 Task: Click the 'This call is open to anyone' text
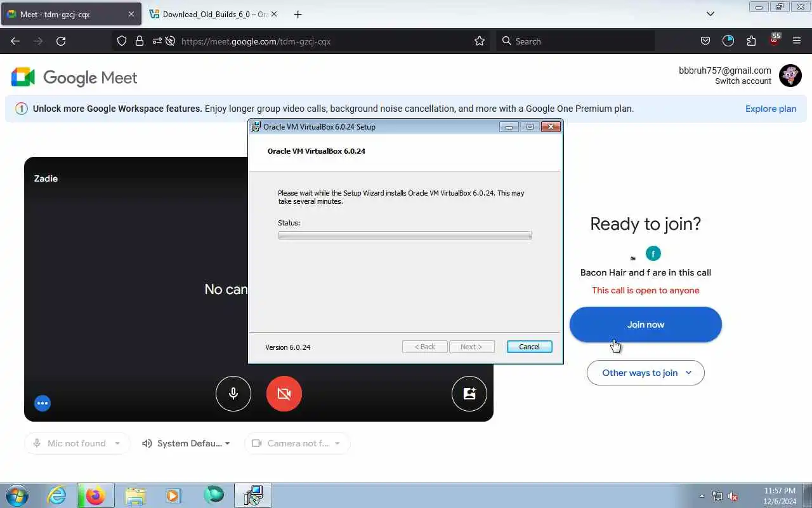click(646, 290)
